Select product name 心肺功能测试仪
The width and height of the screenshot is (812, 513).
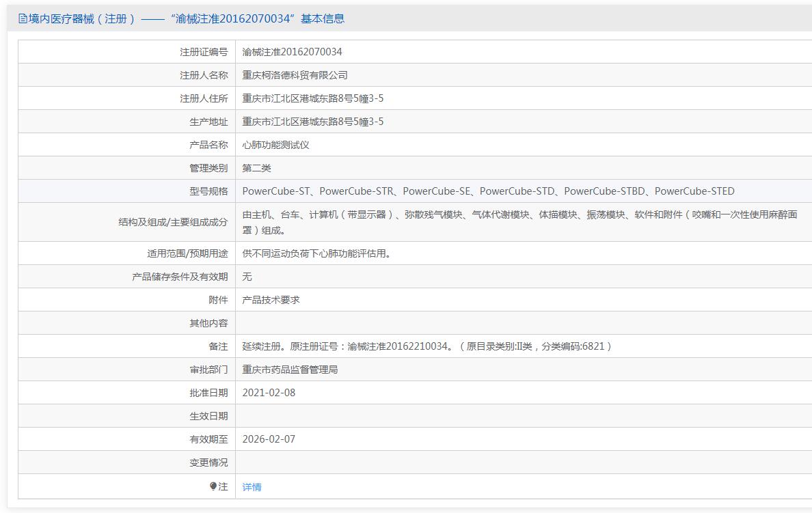[275, 145]
